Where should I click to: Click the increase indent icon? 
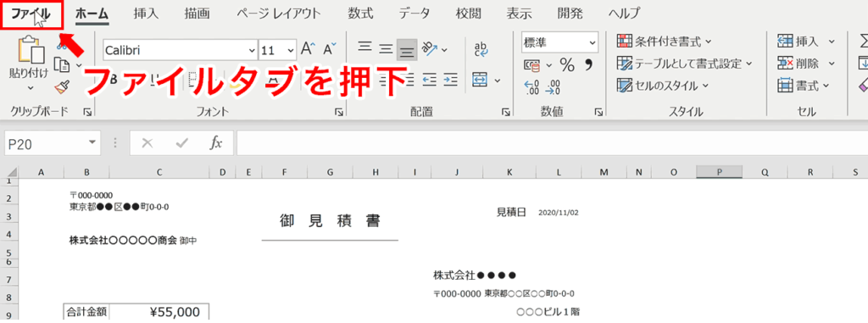tap(451, 80)
